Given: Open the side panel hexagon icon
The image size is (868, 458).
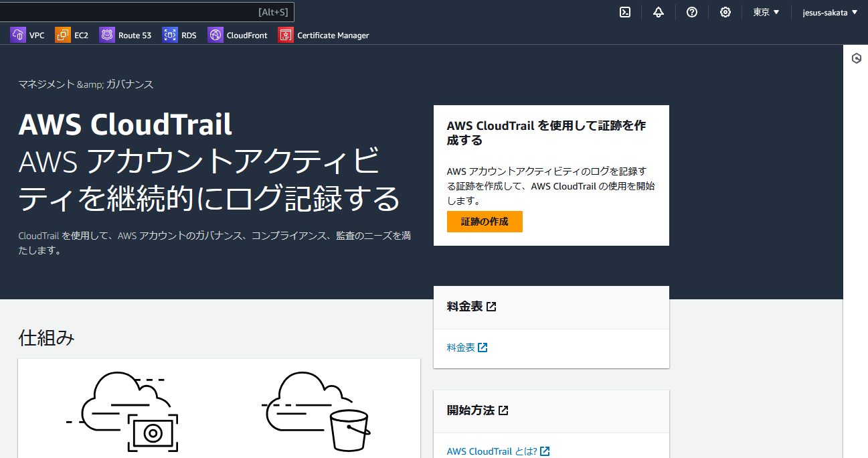Looking at the screenshot, I should pyautogui.click(x=856, y=59).
